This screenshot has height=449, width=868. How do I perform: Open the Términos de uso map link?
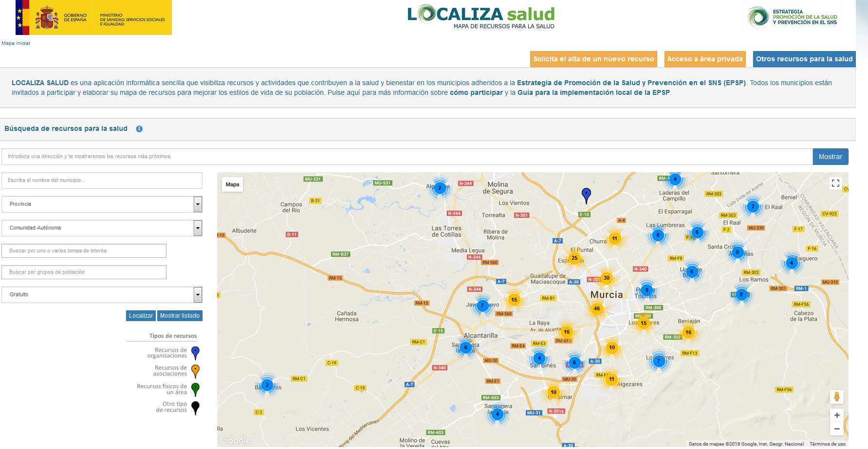828,444
